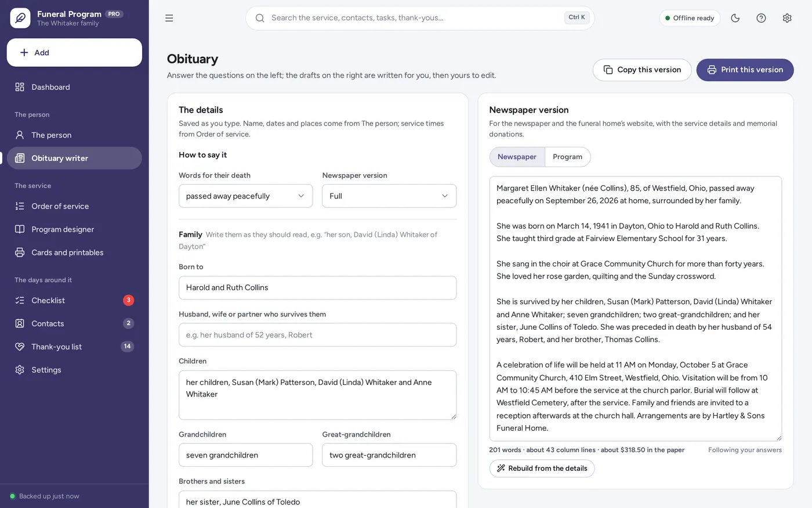Viewport: 812px width, 508px height.
Task: Switch to the Program version
Action: pos(567,157)
